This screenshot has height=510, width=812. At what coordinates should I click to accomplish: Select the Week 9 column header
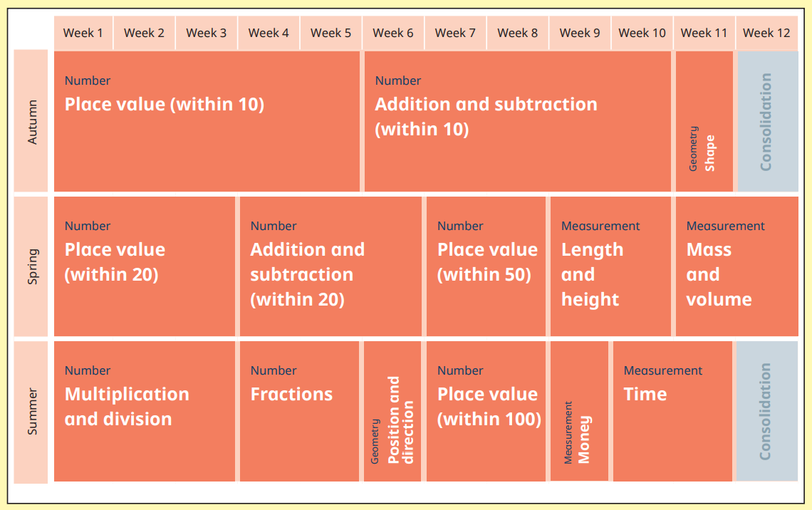pyautogui.click(x=580, y=33)
